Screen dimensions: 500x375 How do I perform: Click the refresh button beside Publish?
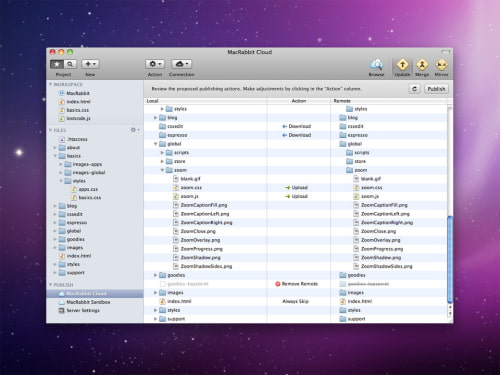coord(415,89)
